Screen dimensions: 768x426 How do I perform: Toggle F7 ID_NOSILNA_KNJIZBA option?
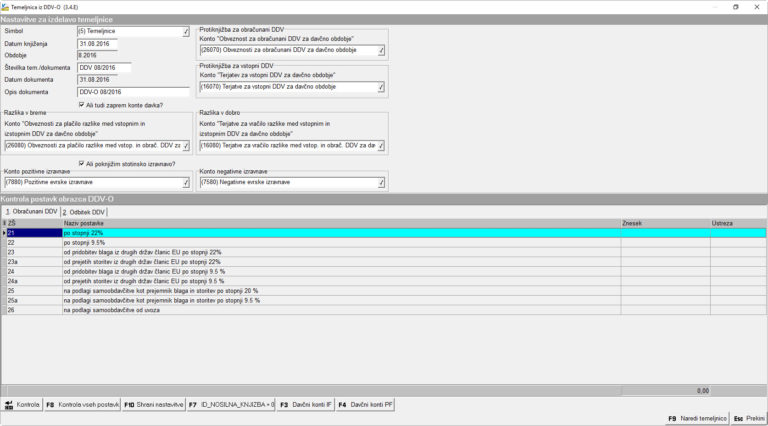coord(231,405)
